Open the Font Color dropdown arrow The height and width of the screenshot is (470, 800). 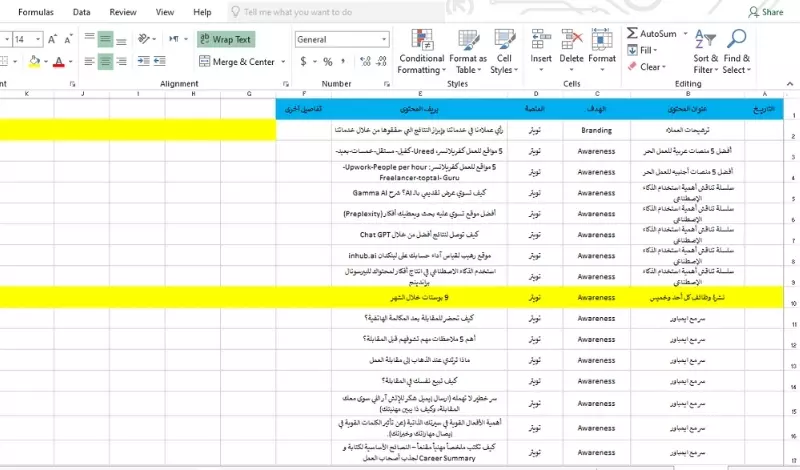[70, 62]
